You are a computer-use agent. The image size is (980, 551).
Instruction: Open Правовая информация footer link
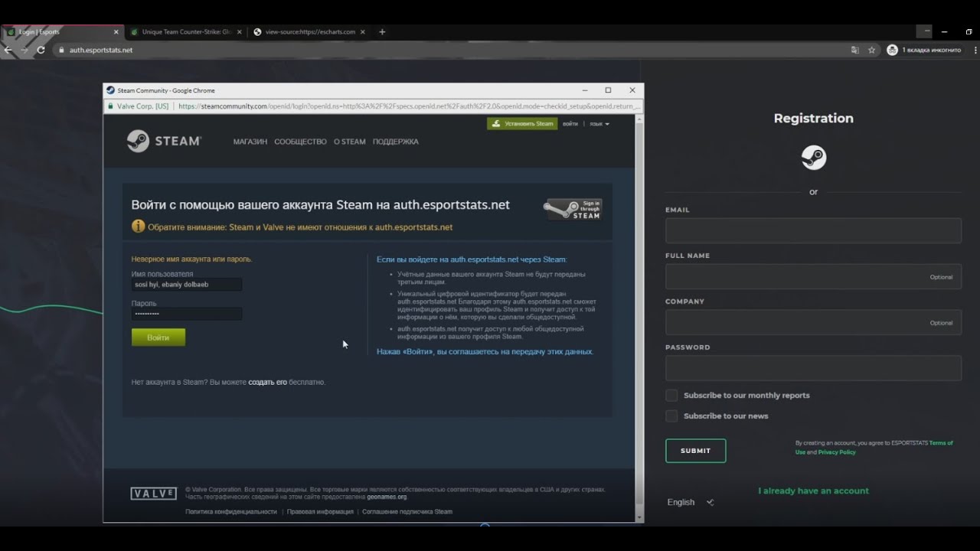tap(320, 511)
